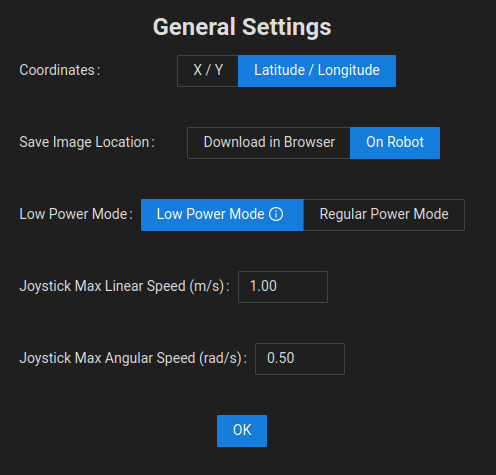Image resolution: width=496 pixels, height=475 pixels.
Task: Focus the Joystick Max Linear Speed field
Action: (283, 287)
